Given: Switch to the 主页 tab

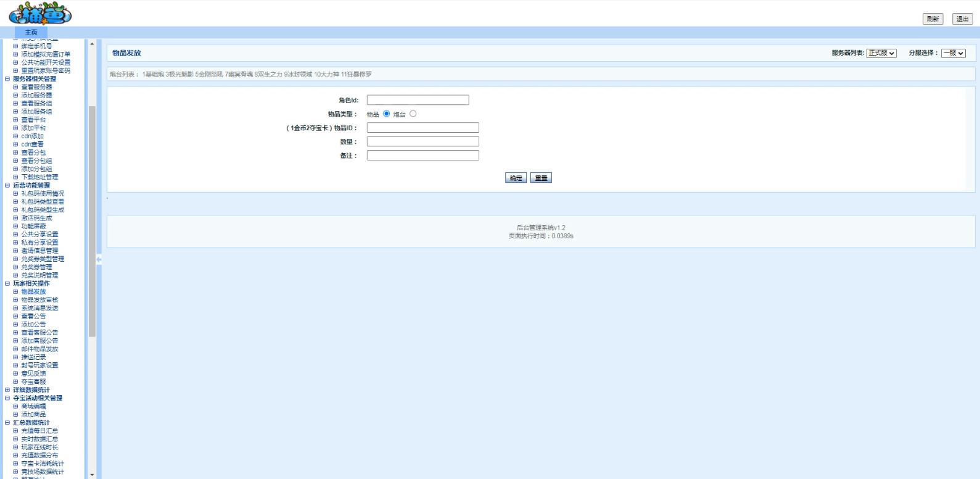Looking at the screenshot, I should pyautogui.click(x=31, y=32).
